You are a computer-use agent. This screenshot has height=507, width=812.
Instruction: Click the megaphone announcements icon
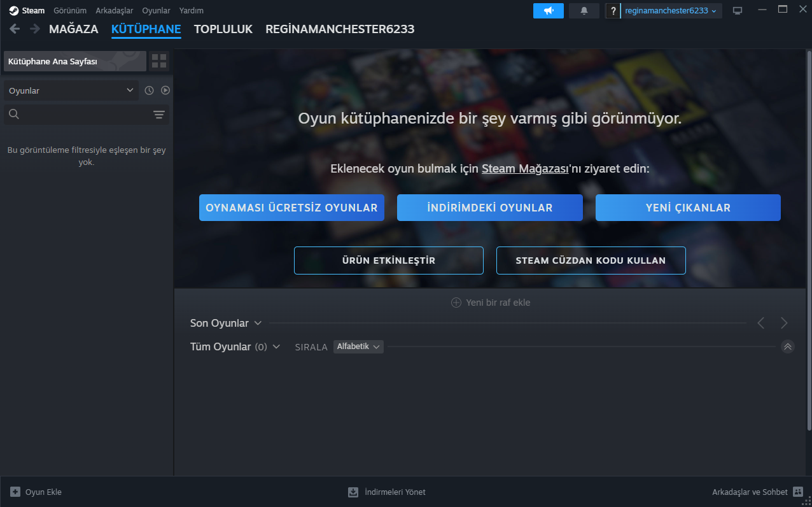click(549, 11)
